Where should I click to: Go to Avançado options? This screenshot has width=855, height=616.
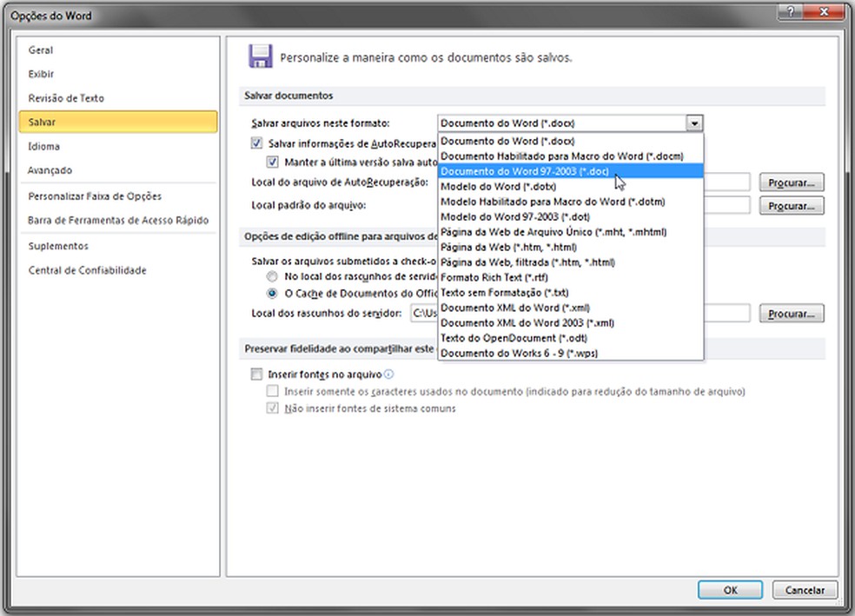[x=118, y=170]
